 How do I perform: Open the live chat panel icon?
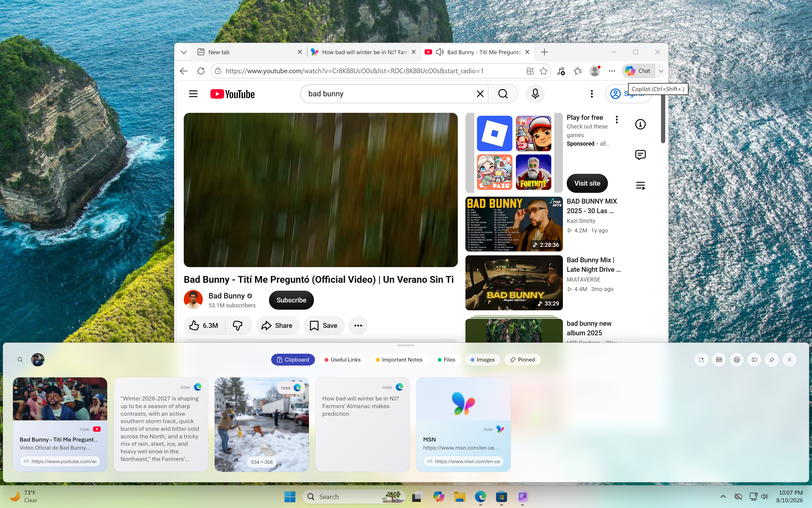[x=640, y=155]
